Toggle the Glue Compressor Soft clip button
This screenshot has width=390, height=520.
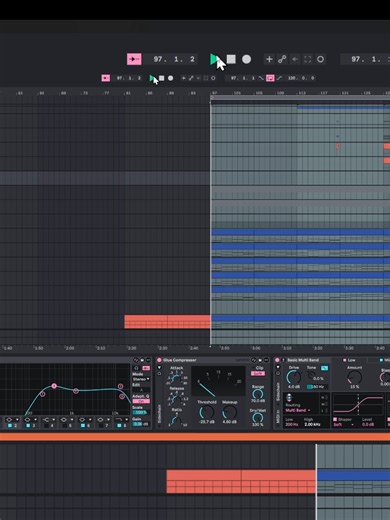pyautogui.click(x=258, y=374)
